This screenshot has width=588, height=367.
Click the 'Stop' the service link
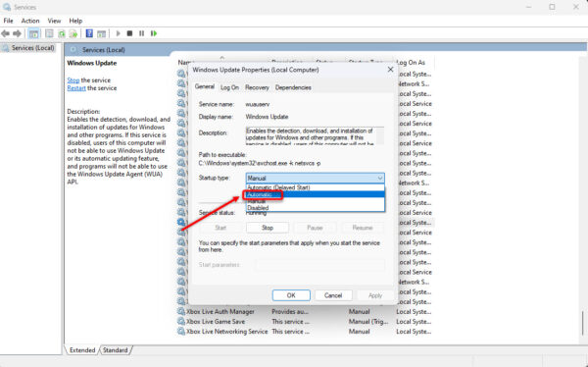coord(73,80)
